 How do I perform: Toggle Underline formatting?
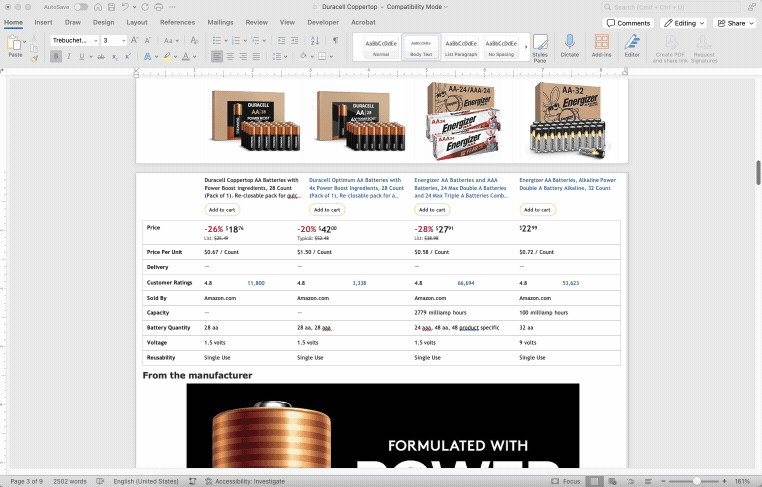click(82, 57)
